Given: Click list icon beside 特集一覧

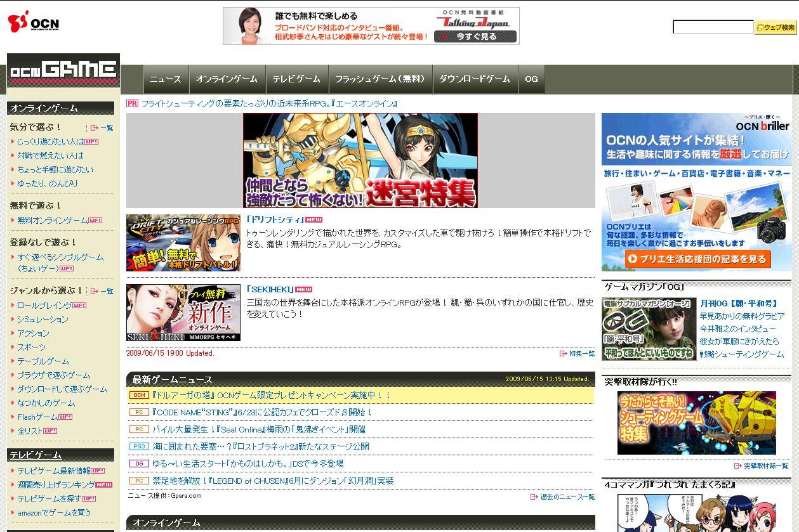Looking at the screenshot, I should [x=563, y=353].
